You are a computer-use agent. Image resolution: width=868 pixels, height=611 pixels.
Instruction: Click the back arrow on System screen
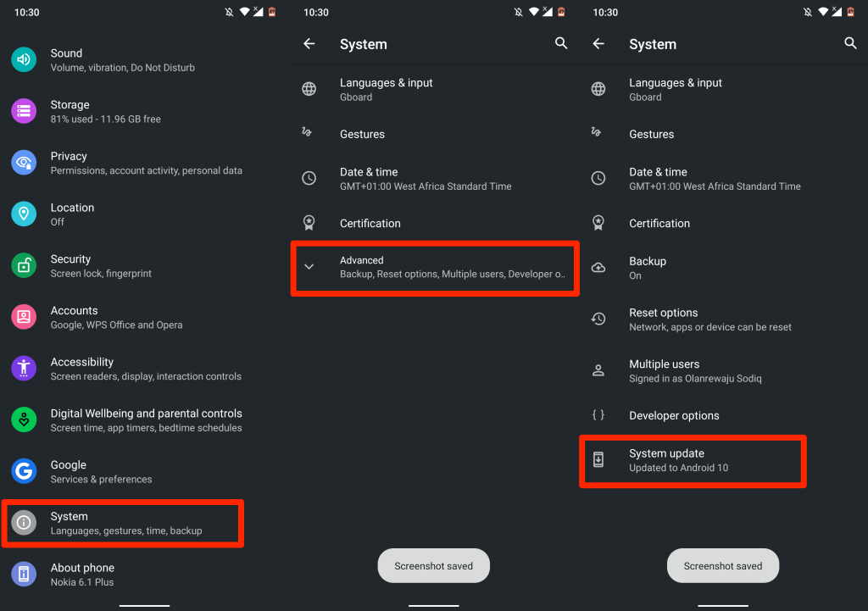(309, 43)
